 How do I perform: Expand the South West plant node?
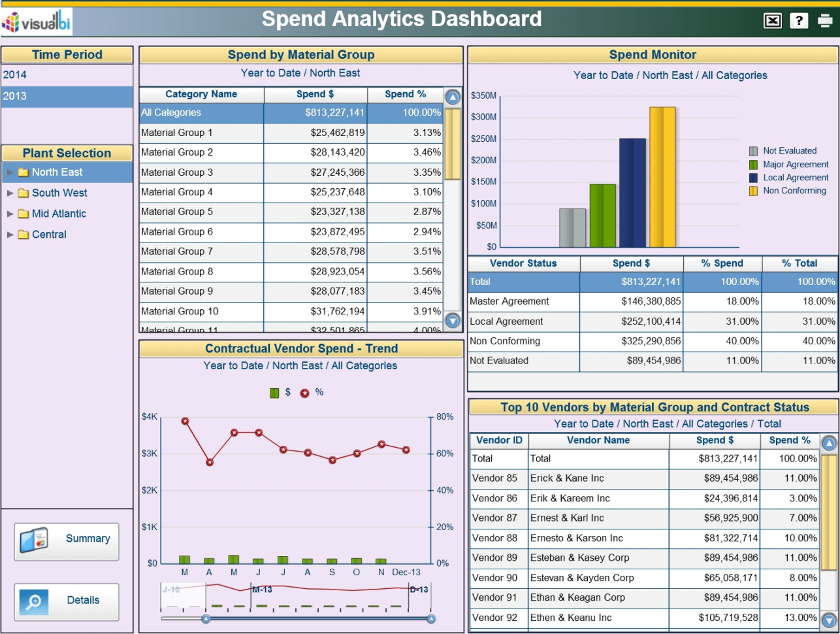(x=8, y=193)
